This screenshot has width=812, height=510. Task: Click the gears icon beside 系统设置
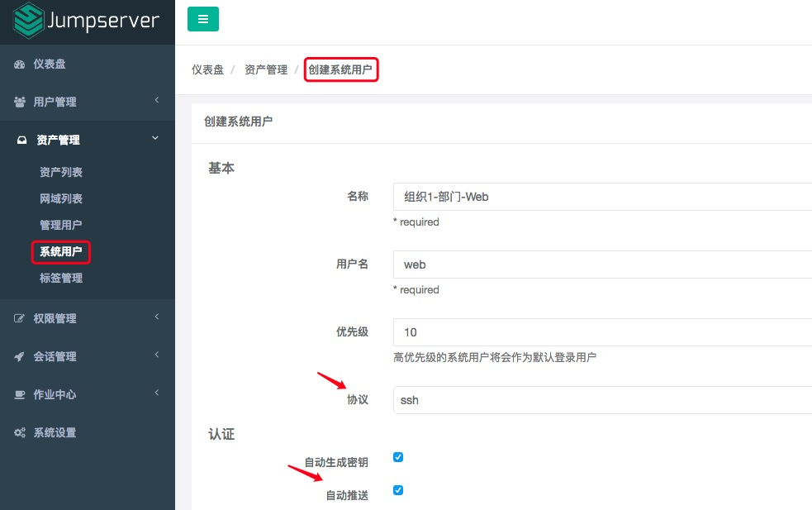click(20, 433)
